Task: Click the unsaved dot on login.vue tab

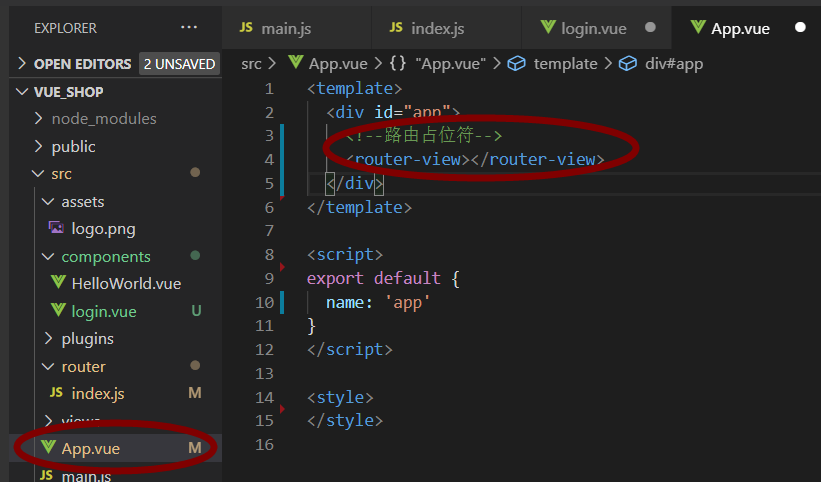Action: 650,27
